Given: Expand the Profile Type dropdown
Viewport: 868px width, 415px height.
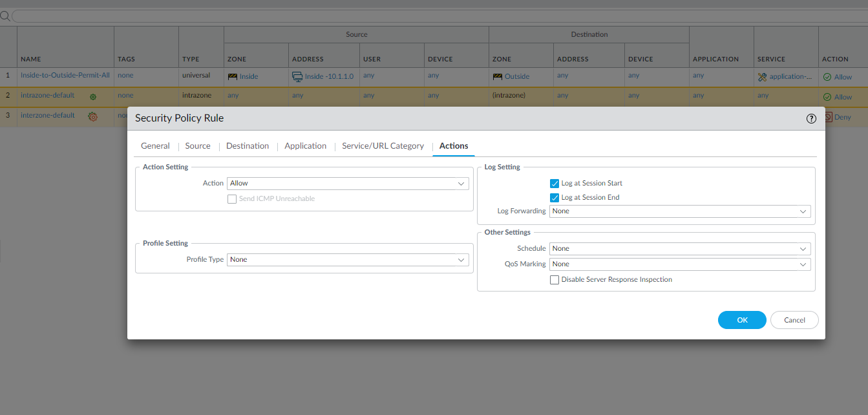Looking at the screenshot, I should tap(348, 260).
